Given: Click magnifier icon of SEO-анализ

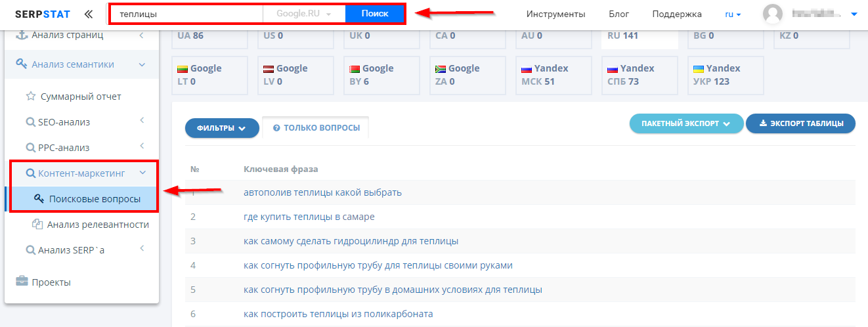Looking at the screenshot, I should tap(30, 122).
